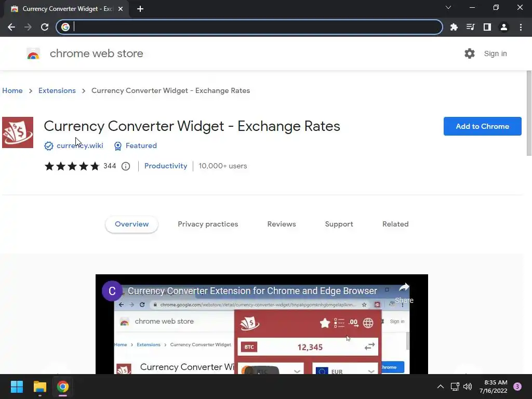Click the Share arrow on the video
The width and height of the screenshot is (532, 399).
click(404, 293)
